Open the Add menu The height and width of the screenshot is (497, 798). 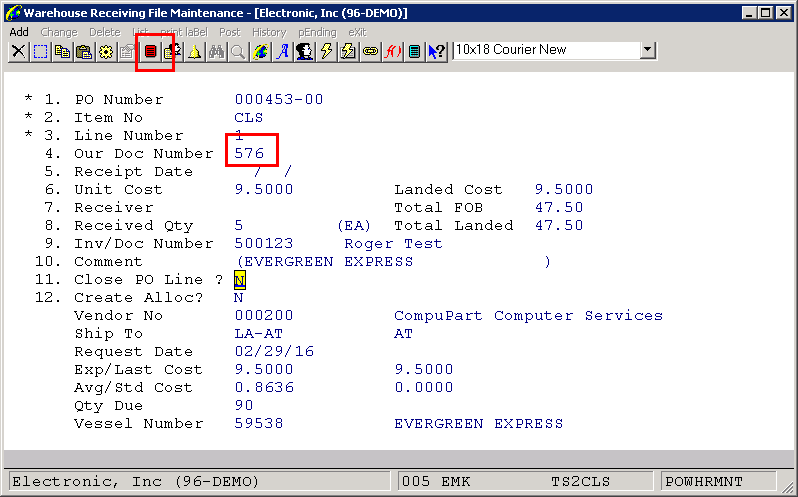pyautogui.click(x=19, y=32)
